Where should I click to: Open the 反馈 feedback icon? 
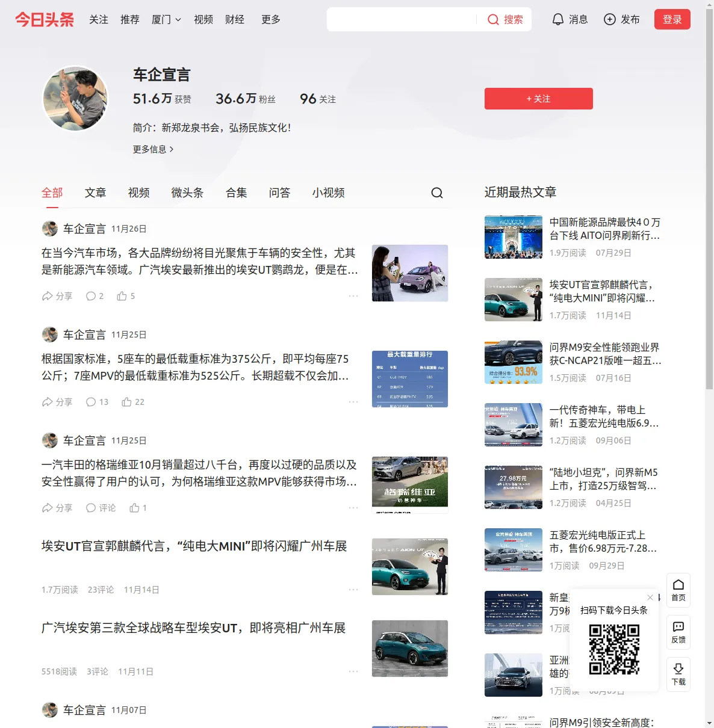click(x=678, y=632)
